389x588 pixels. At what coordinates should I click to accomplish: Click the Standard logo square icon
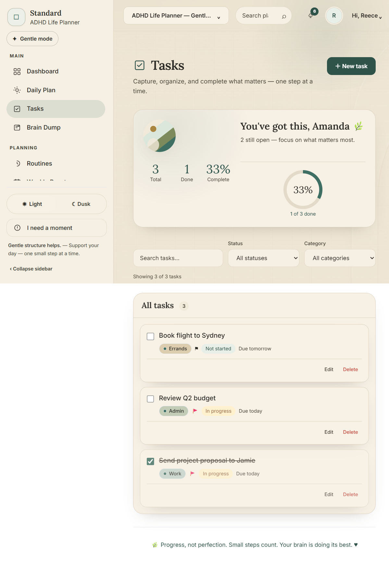pyautogui.click(x=16, y=17)
